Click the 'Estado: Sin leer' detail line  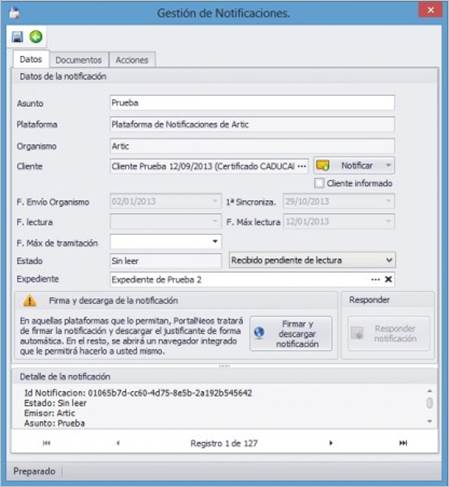click(x=55, y=403)
